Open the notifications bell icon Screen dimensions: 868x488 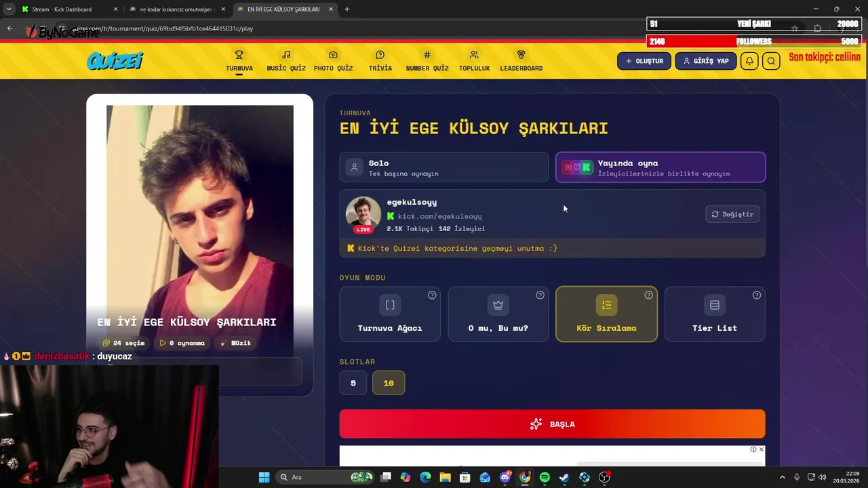[x=749, y=61]
